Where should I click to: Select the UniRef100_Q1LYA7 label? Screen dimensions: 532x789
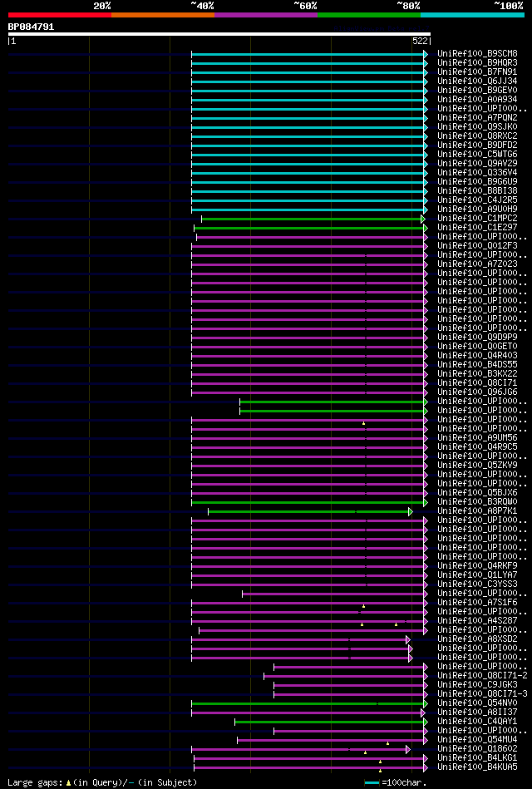click(x=477, y=575)
